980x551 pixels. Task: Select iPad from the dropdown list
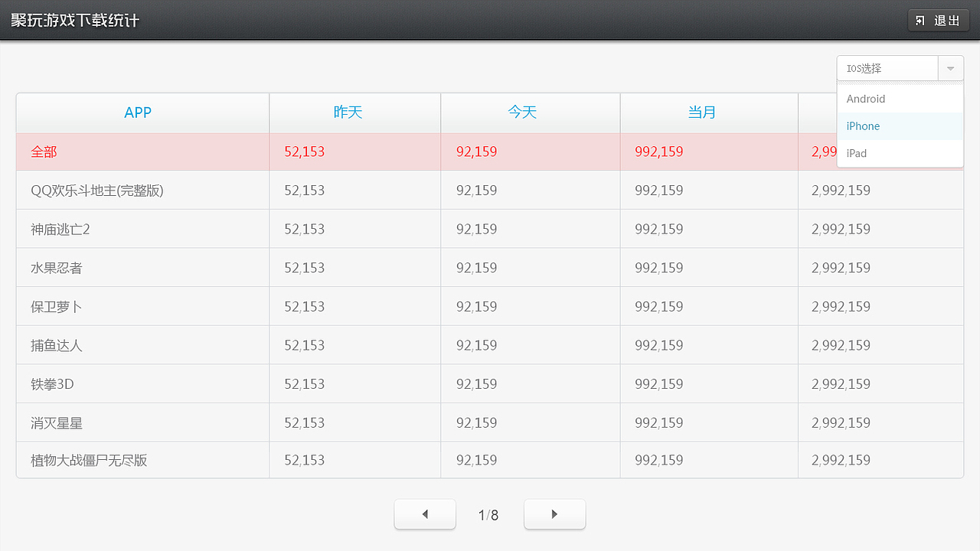point(900,153)
